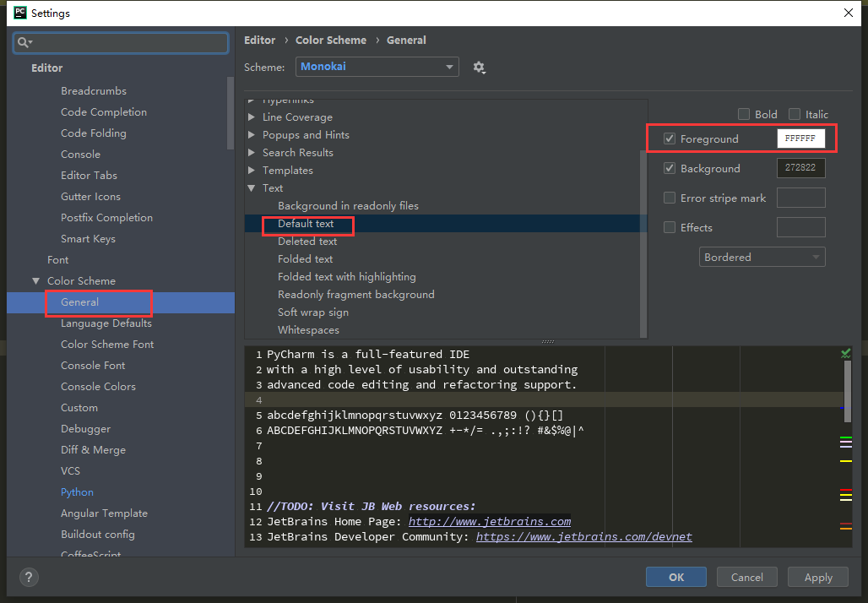Viewport: 868px width, 603px height.
Task: Open Code Completion settings
Action: (104, 111)
